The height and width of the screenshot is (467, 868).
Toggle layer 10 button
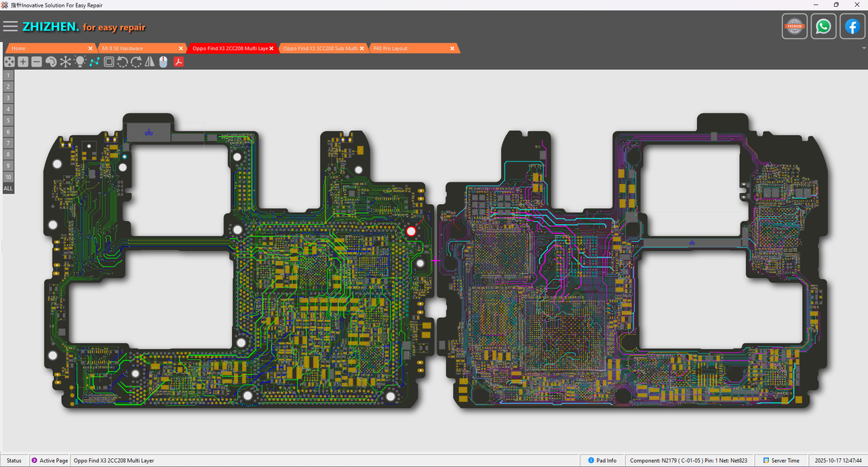click(8, 177)
